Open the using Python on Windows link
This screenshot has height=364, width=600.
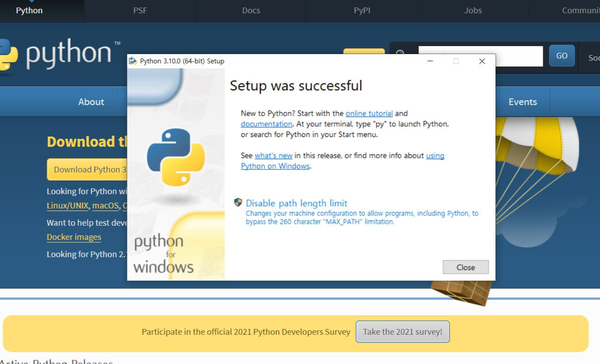tap(343, 161)
